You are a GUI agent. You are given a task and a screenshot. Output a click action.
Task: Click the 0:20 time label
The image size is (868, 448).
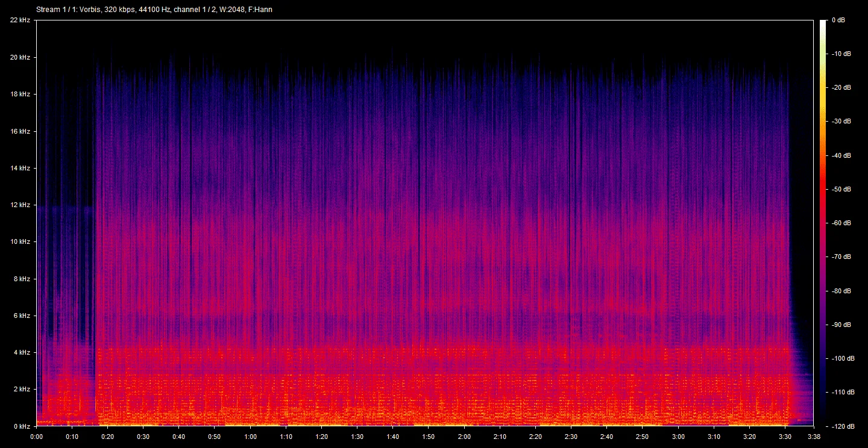(x=107, y=437)
